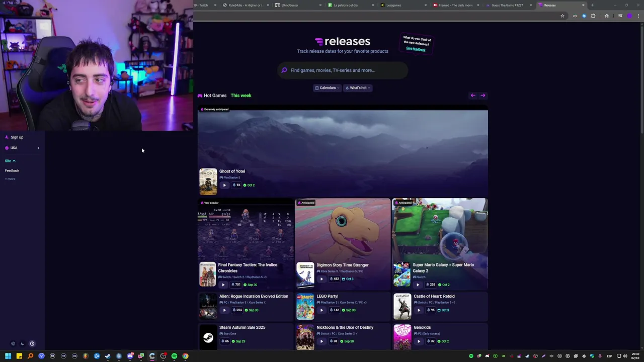Open the LEGO Party! title link
This screenshot has width=644, height=362.
(328, 297)
